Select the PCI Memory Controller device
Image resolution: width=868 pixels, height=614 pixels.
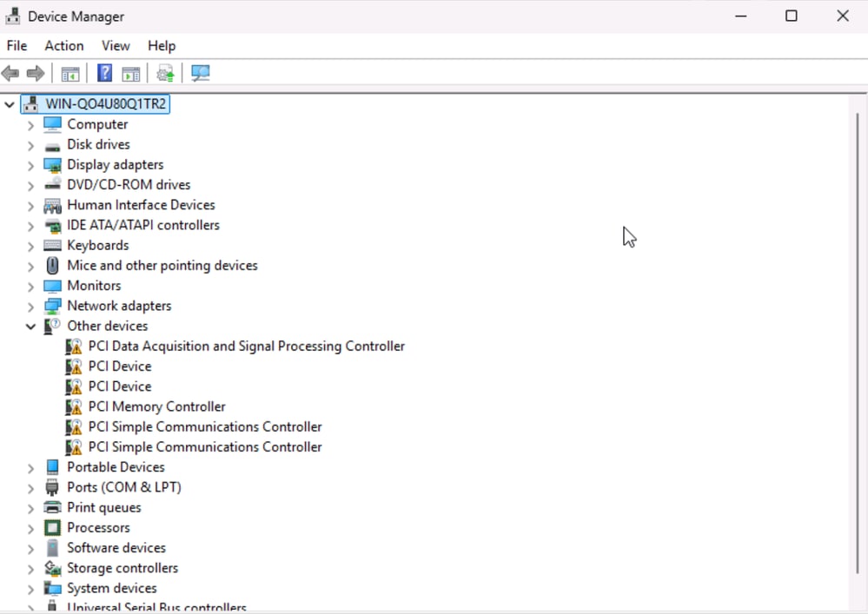click(156, 406)
